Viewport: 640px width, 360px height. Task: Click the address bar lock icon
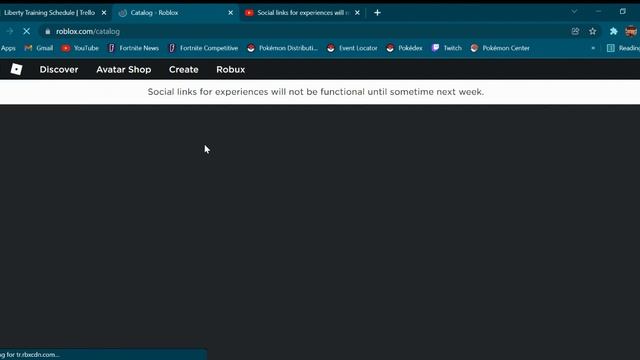[48, 31]
